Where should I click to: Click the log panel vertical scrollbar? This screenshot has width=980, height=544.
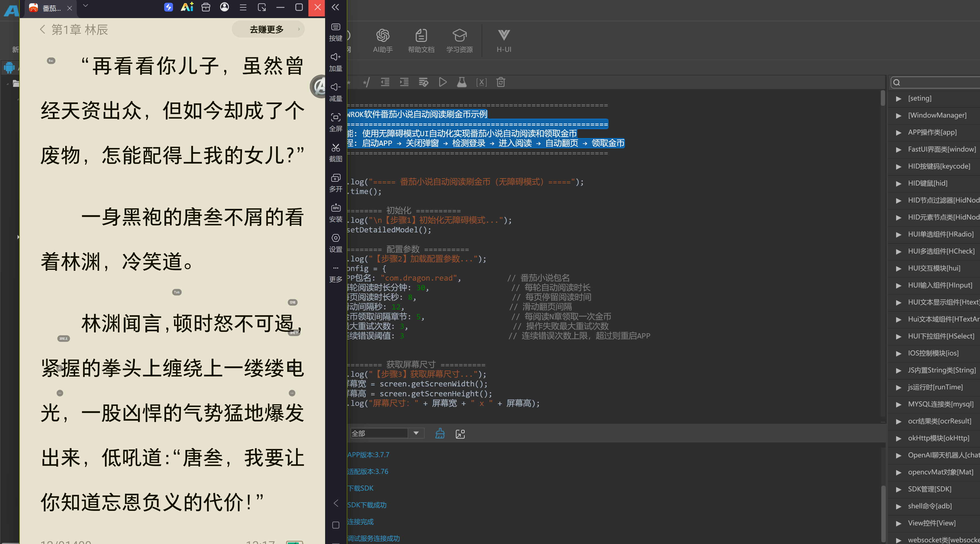pyautogui.click(x=883, y=514)
